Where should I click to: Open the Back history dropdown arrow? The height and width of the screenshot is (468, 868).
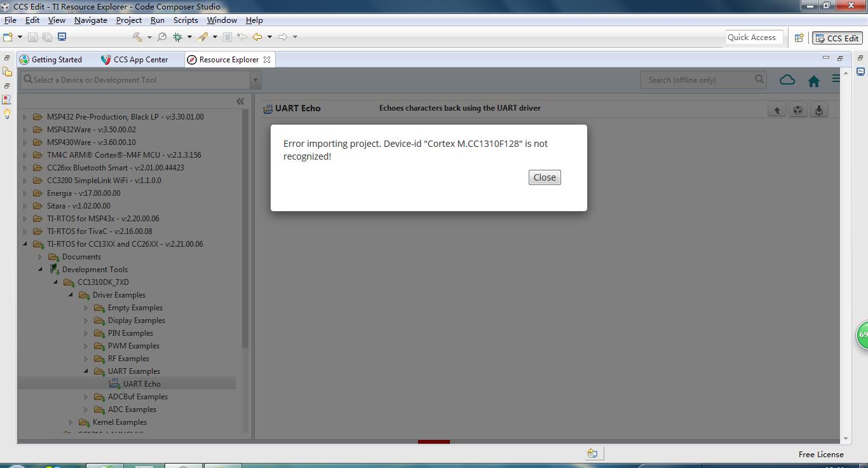click(269, 37)
